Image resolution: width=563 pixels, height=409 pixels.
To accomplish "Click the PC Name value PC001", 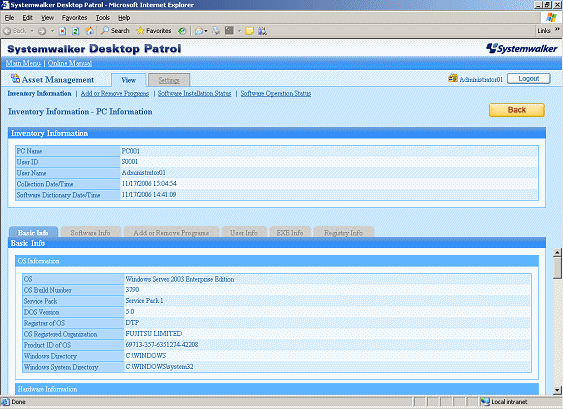I will pyautogui.click(x=131, y=151).
